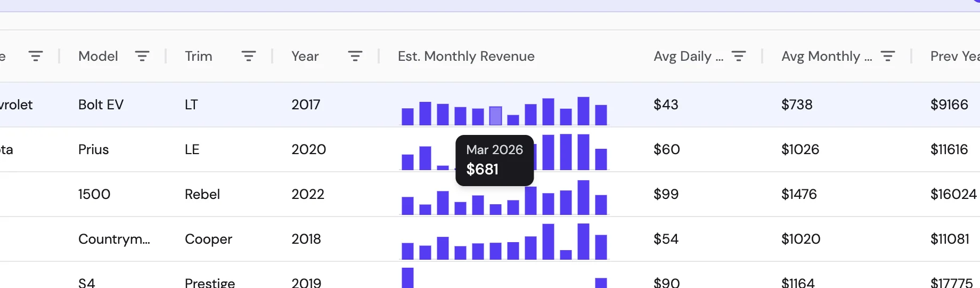Sort by Trim column header
This screenshot has height=288, width=980.
(x=199, y=56)
